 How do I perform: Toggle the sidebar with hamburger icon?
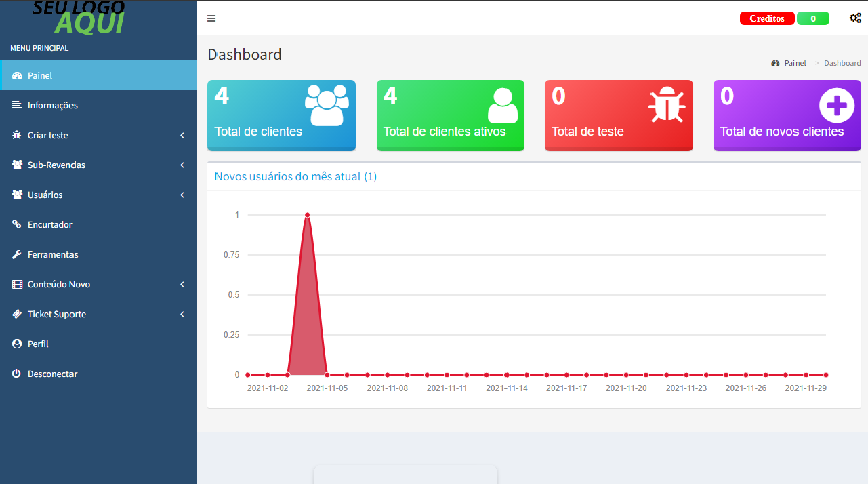[x=211, y=18]
